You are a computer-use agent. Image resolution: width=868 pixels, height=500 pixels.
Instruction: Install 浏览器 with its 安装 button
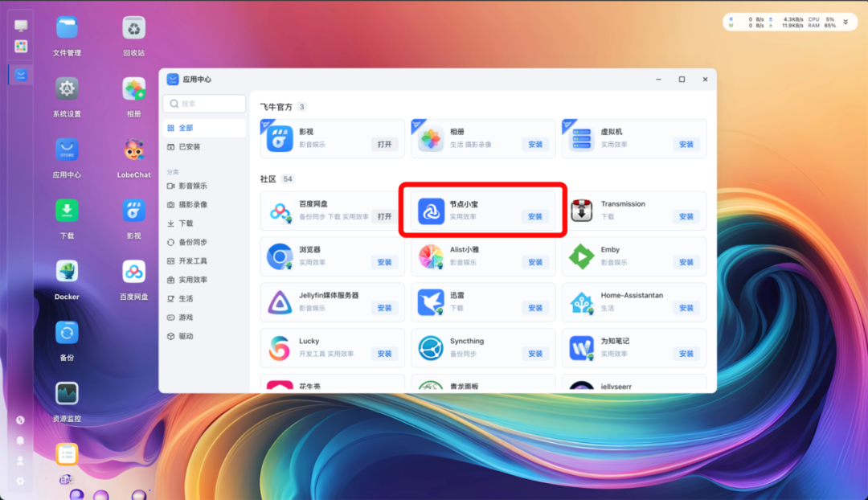click(385, 262)
